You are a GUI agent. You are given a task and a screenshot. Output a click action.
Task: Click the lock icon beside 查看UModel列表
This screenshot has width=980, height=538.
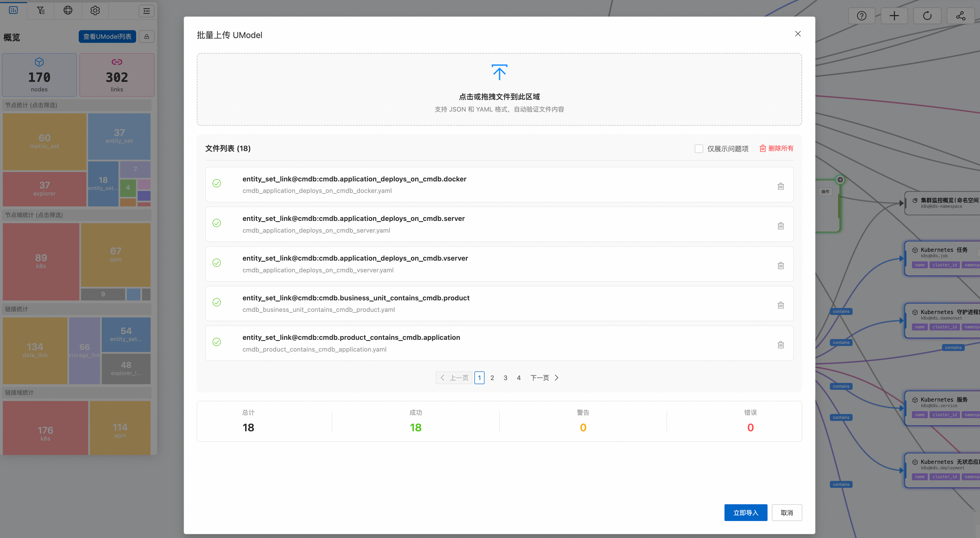pos(146,37)
